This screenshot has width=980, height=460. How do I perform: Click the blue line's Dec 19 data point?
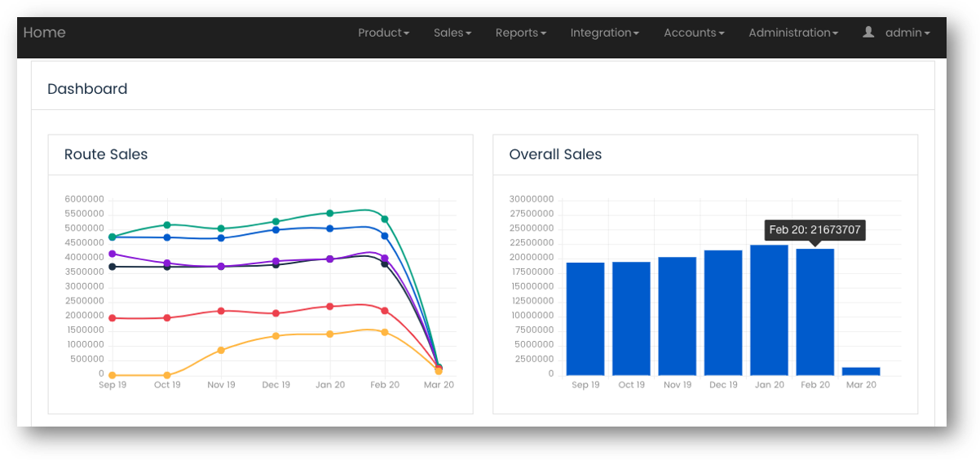click(x=276, y=230)
